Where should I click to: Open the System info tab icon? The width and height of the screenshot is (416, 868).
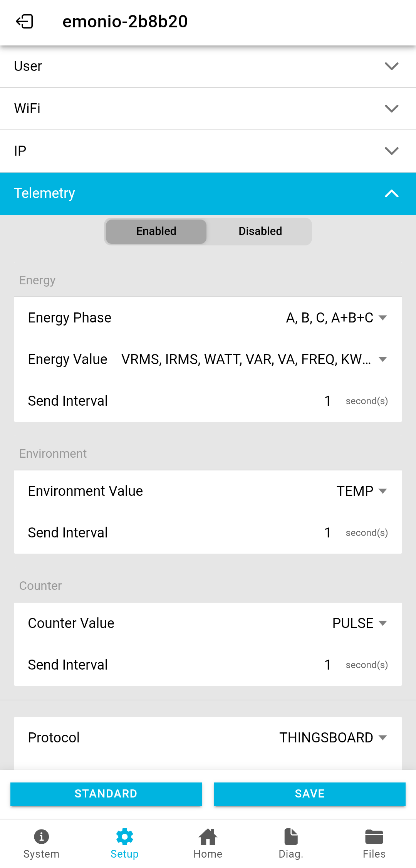[41, 836]
